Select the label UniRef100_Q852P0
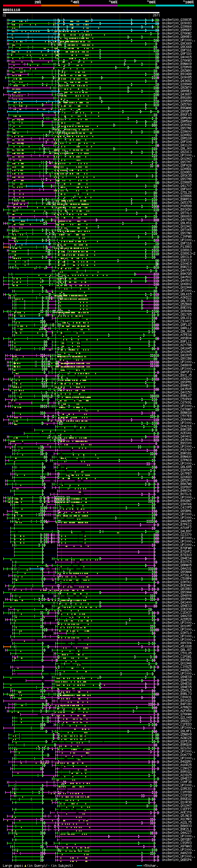The image size is (197, 868). [x=177, y=480]
